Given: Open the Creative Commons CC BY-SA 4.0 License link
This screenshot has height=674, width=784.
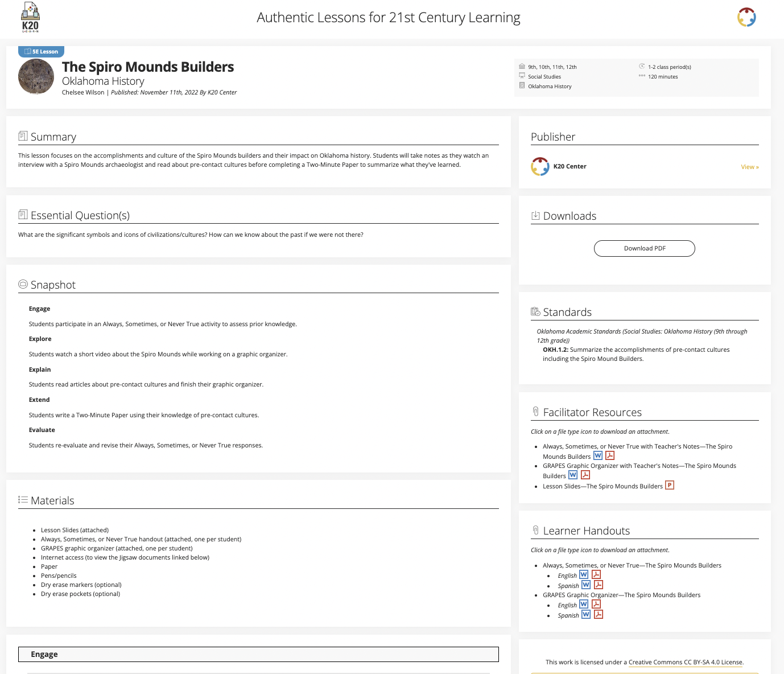Looking at the screenshot, I should [685, 662].
